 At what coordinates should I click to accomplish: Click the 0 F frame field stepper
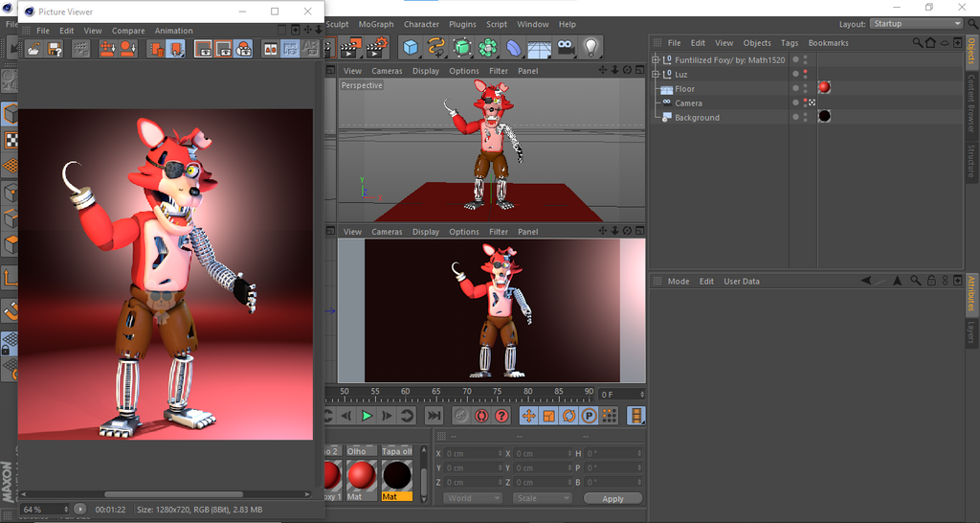[641, 394]
